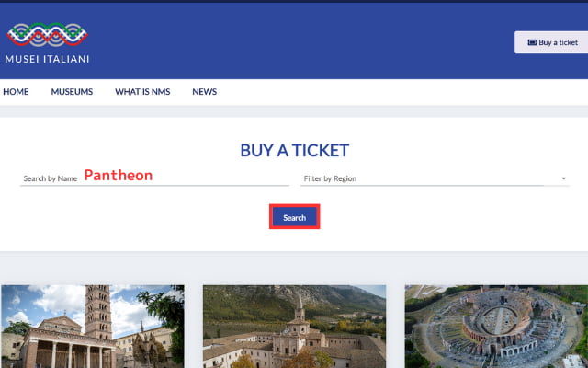The image size is (588, 368).
Task: Click the BUY A TICKET heading
Action: point(294,150)
